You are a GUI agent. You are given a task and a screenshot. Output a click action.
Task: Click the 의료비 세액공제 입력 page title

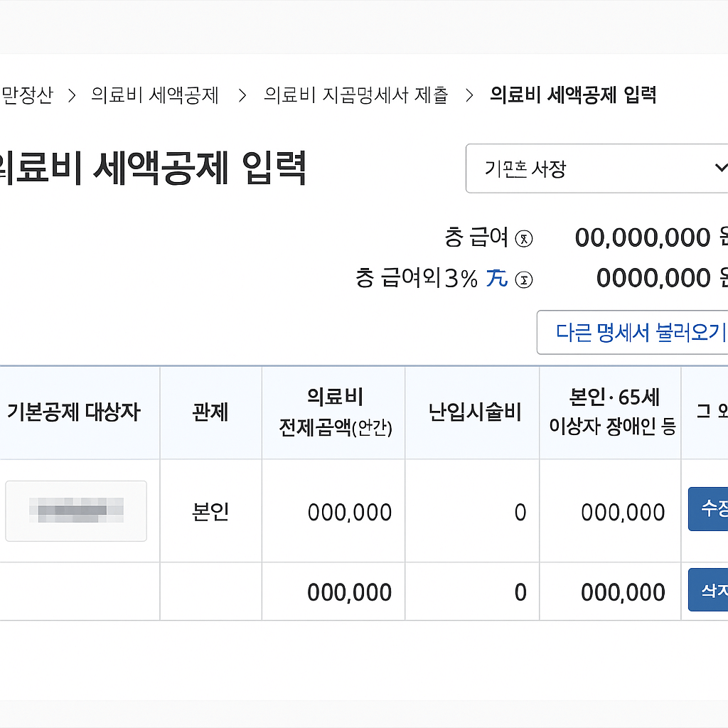click(153, 168)
